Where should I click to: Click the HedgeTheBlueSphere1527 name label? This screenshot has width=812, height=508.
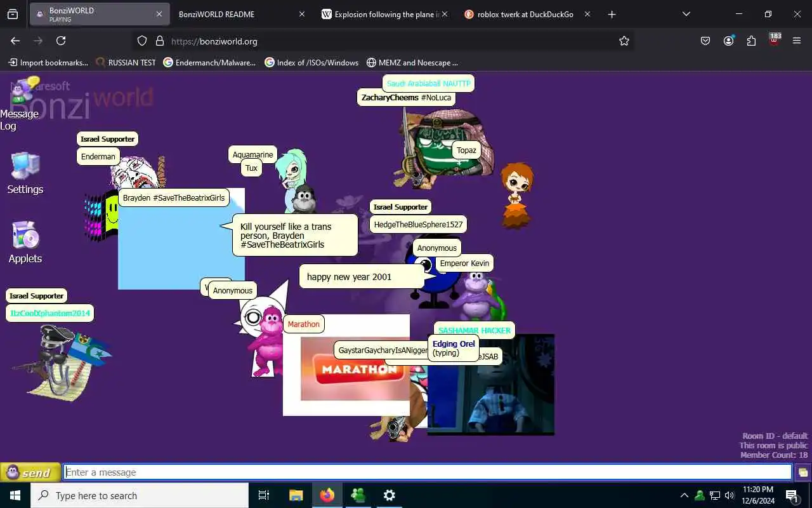point(418,225)
